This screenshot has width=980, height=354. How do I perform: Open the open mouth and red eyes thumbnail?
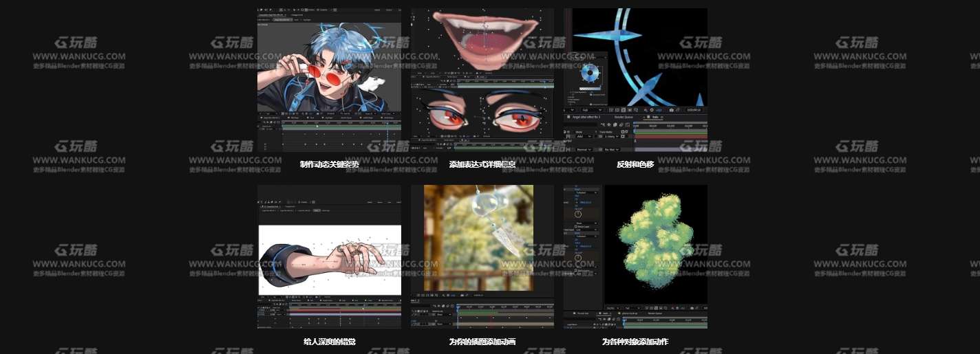coord(482,80)
